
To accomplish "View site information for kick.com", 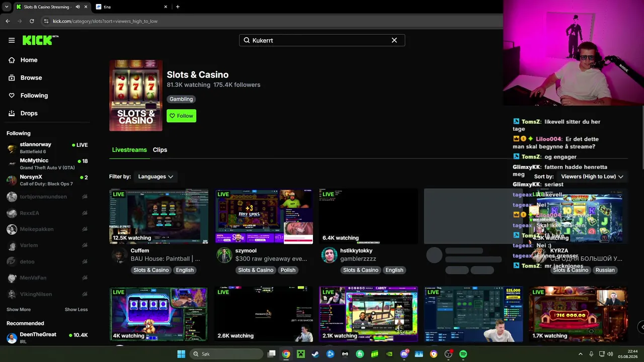I will [x=46, y=21].
